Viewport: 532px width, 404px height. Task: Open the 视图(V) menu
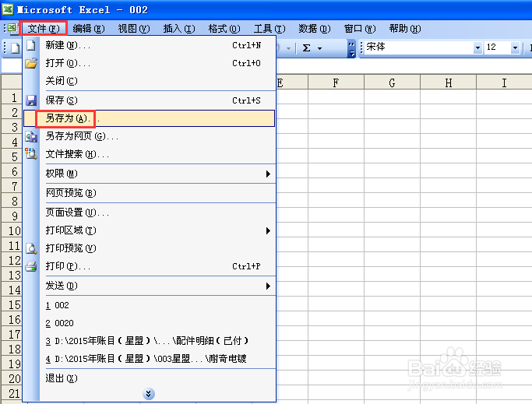coord(134,29)
